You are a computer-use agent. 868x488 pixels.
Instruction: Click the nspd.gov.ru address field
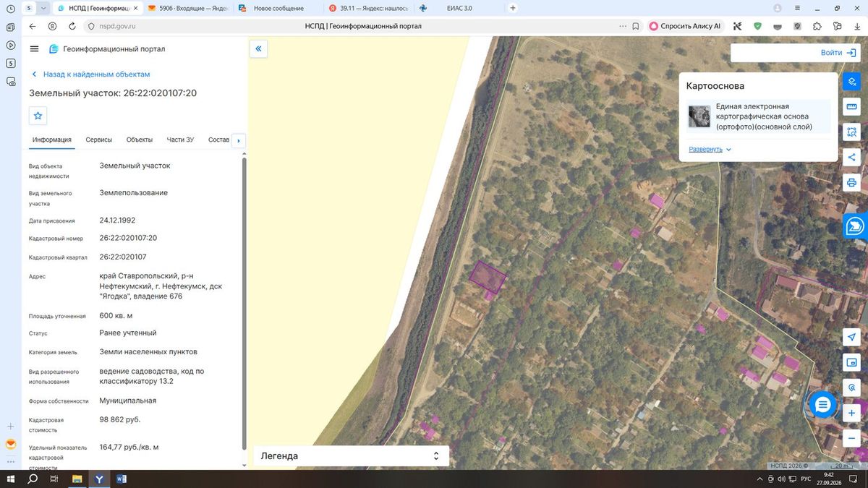[117, 26]
